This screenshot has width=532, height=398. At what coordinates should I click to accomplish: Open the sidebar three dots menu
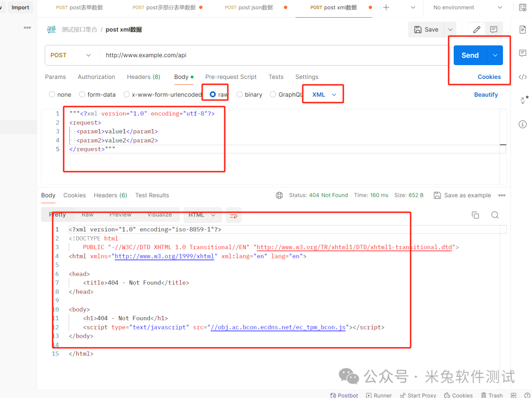28,28
